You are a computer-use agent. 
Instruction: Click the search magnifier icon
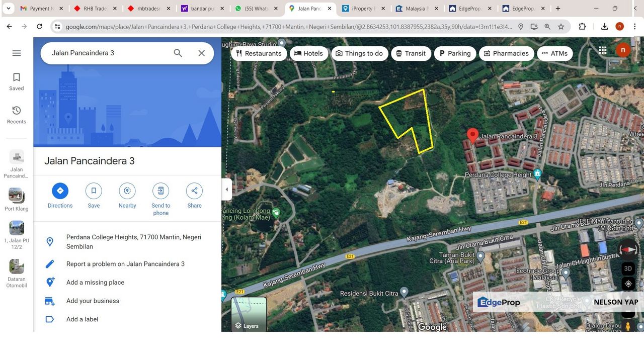(x=178, y=53)
